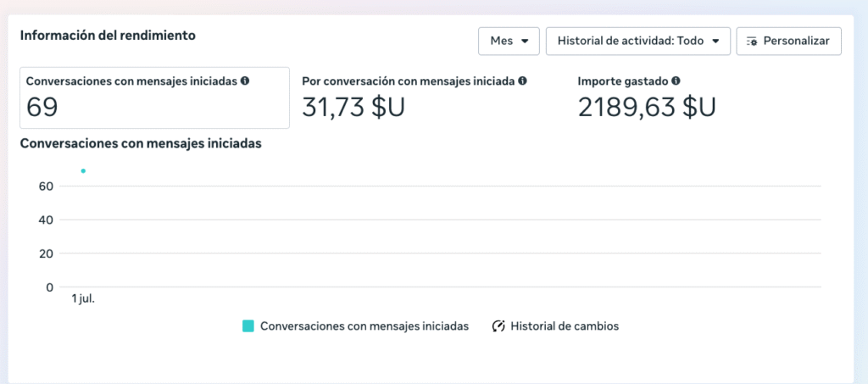The image size is (868, 384).
Task: Click the settings icon inside Personalizar button
Action: [752, 41]
